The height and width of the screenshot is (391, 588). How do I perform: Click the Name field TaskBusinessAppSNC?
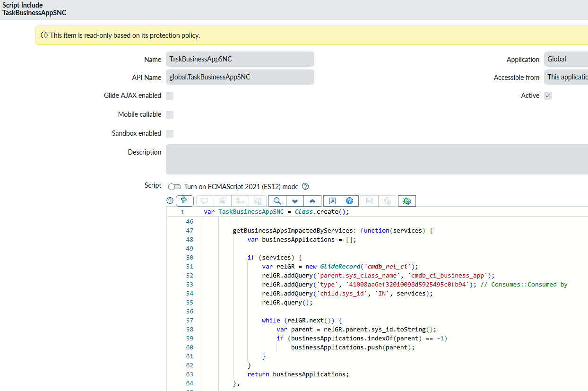tap(240, 59)
